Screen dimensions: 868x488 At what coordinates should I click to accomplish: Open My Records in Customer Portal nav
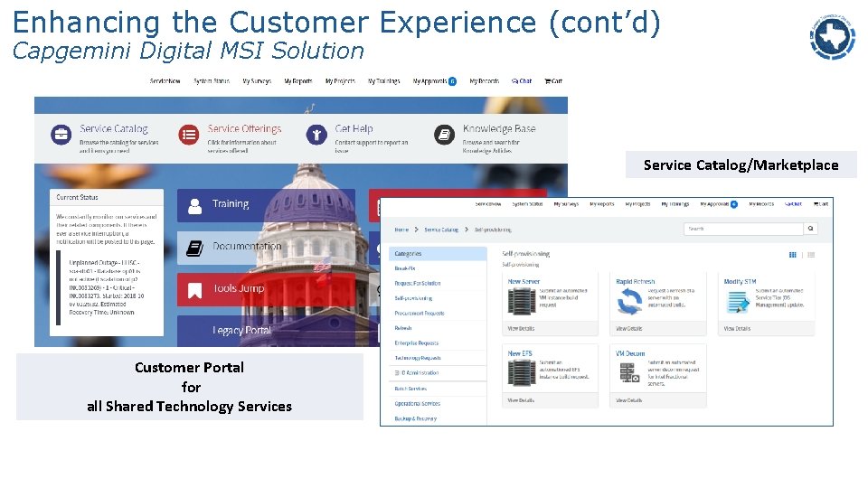(485, 80)
